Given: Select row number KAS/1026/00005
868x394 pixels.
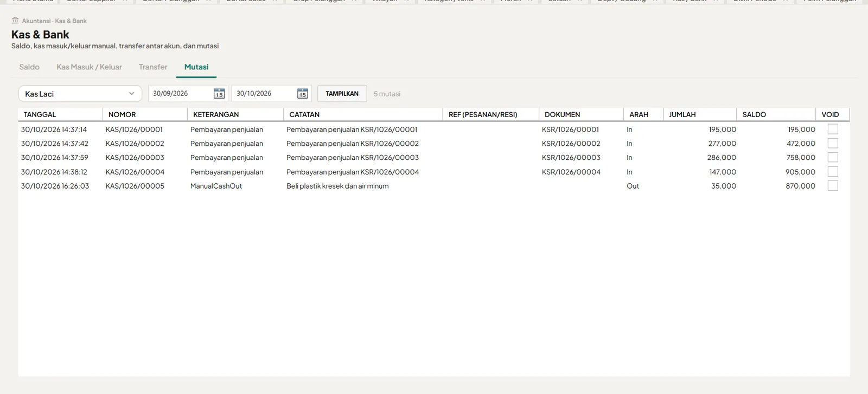Looking at the screenshot, I should pyautogui.click(x=135, y=186).
